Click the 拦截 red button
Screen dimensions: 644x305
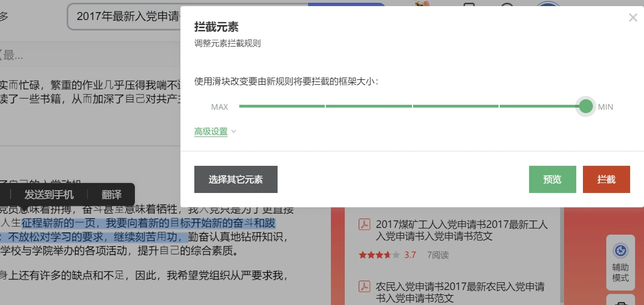click(606, 179)
